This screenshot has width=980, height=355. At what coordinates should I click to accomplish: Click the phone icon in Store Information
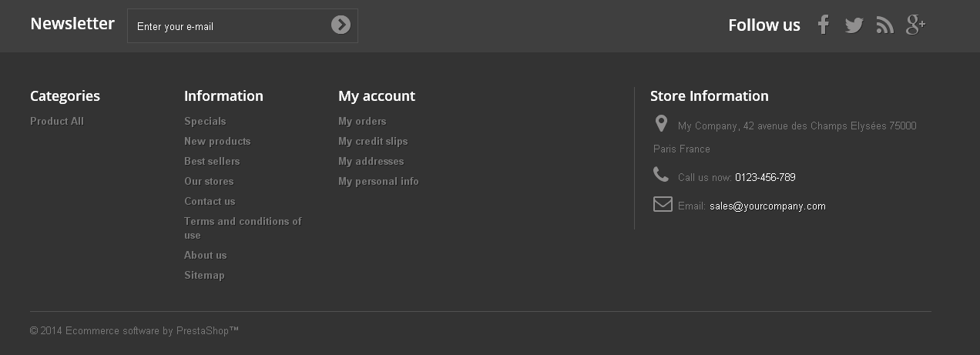coord(661,175)
